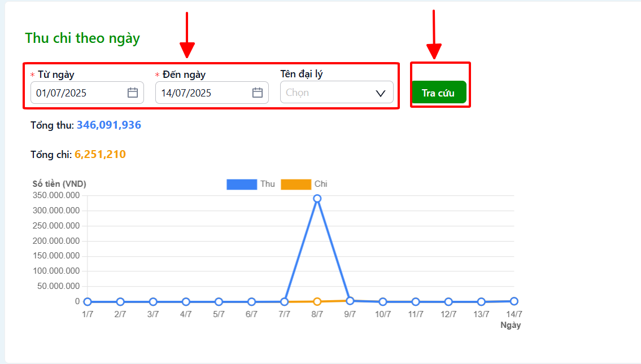Click the Ngày axis title

click(511, 325)
